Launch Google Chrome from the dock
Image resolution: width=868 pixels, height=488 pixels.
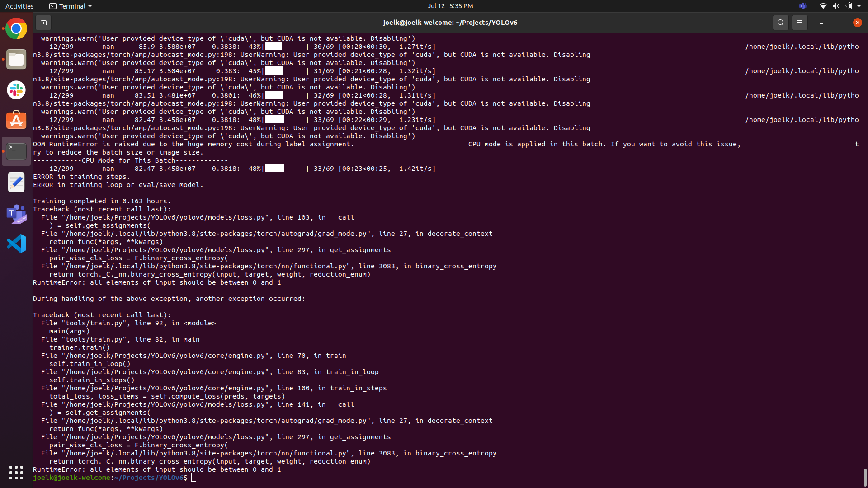[16, 28]
